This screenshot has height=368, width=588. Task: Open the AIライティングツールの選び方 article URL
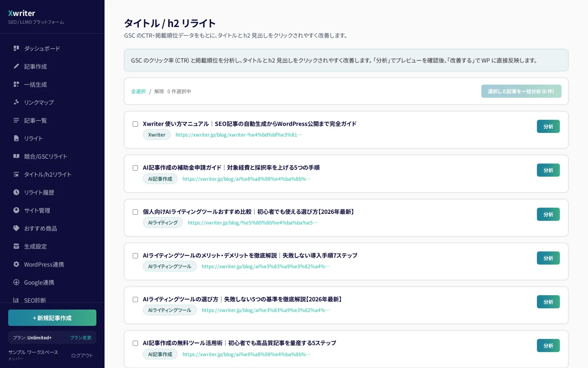266,310
